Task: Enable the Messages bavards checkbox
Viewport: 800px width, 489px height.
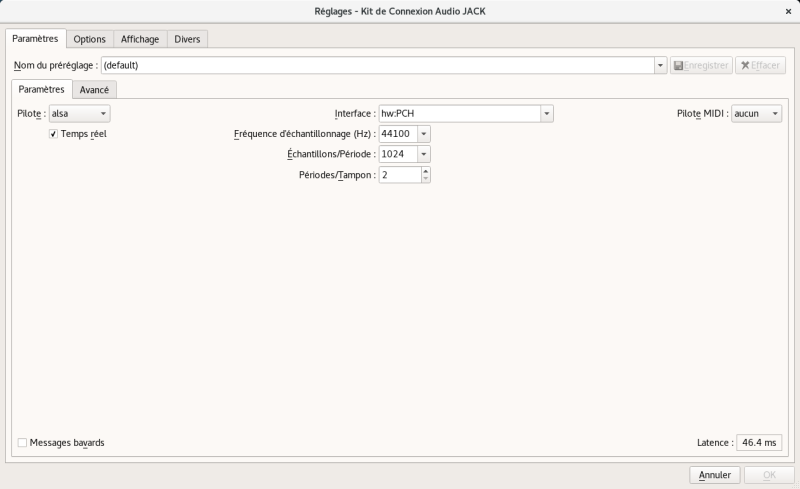Action: pyautogui.click(x=22, y=443)
